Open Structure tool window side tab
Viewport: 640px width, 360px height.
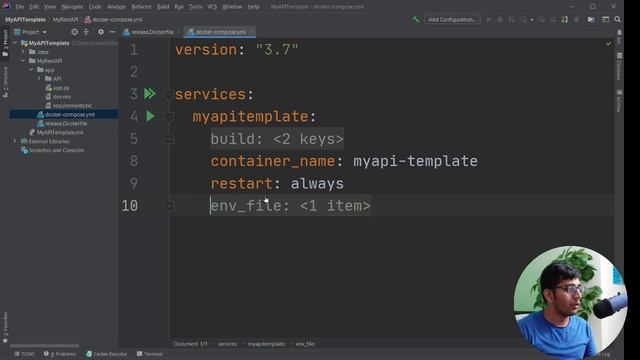(x=5, y=82)
